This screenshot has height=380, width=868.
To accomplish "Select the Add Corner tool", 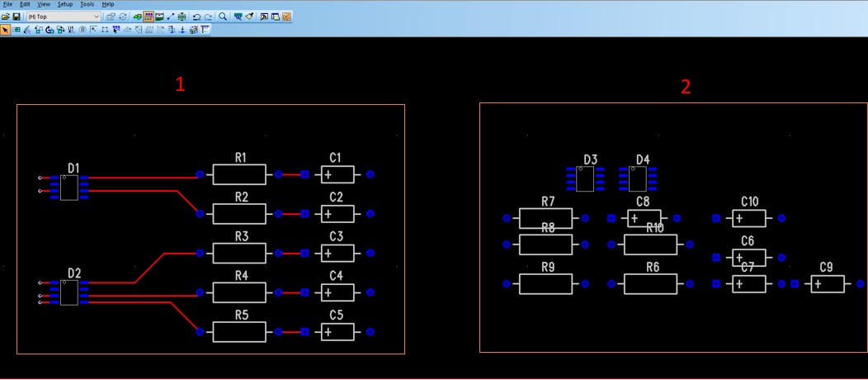I will [93, 30].
